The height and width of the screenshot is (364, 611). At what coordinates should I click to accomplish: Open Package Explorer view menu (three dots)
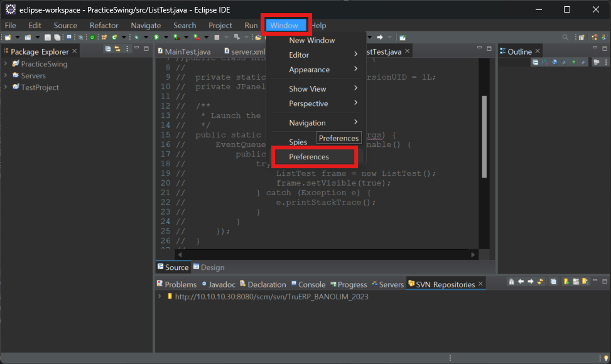[127, 49]
